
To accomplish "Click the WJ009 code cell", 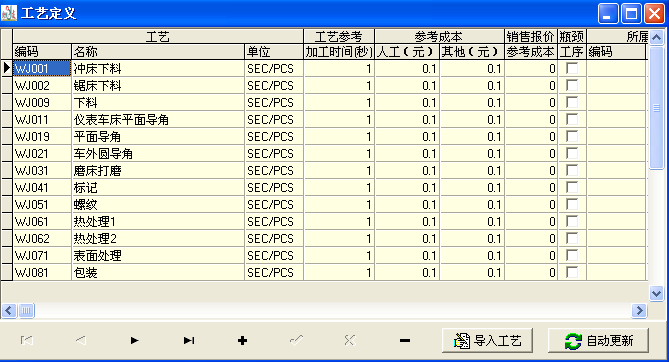I will pyautogui.click(x=42, y=102).
